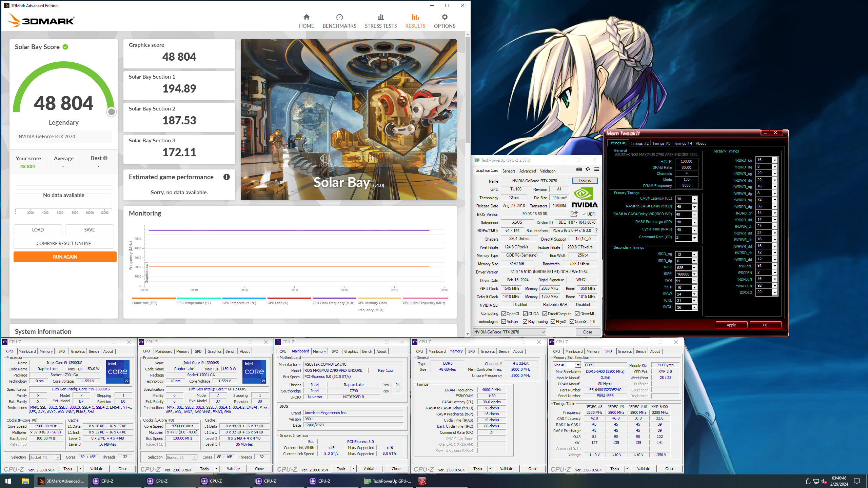868x488 pixels.
Task: Open the GPU selection dropdown in GPU-Z
Action: pyautogui.click(x=510, y=332)
